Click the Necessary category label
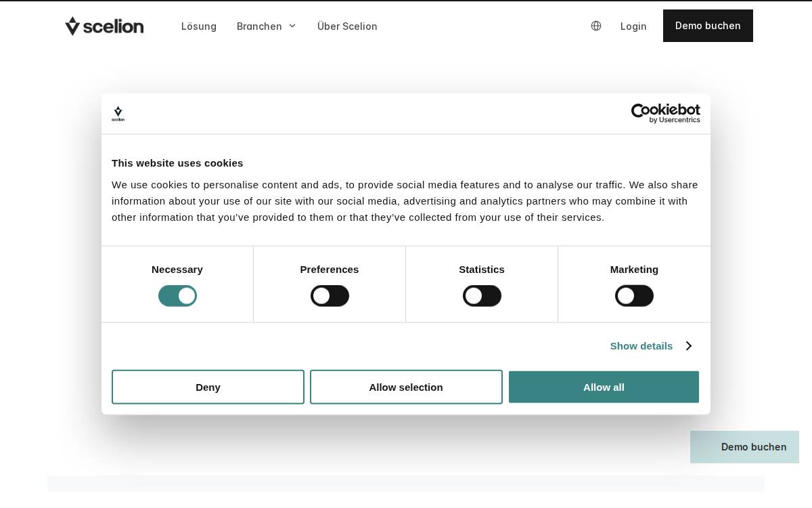 [x=177, y=269]
